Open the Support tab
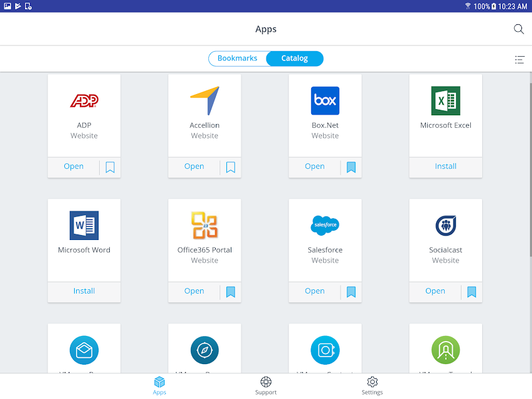This screenshot has height=399, width=532. 266,386
